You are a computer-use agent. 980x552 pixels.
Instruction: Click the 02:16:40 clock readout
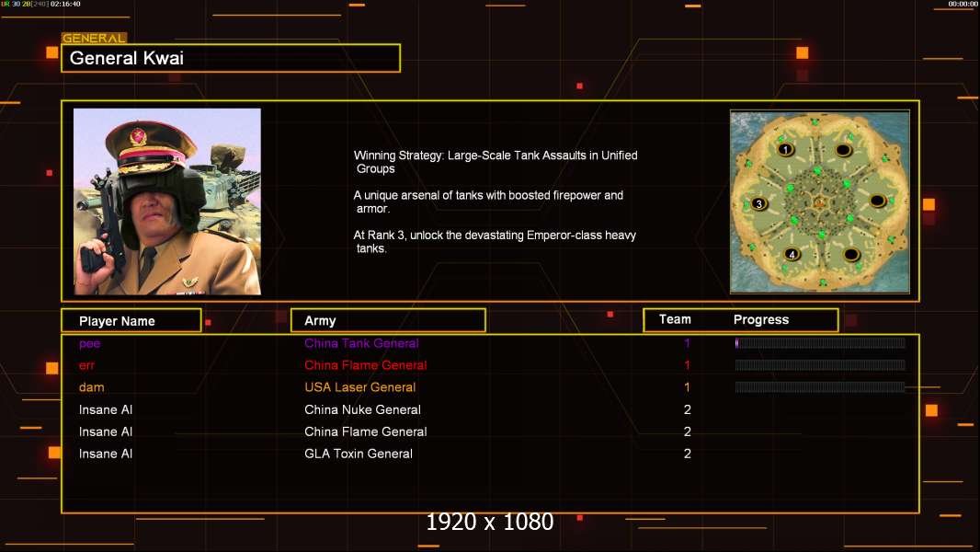65,4
